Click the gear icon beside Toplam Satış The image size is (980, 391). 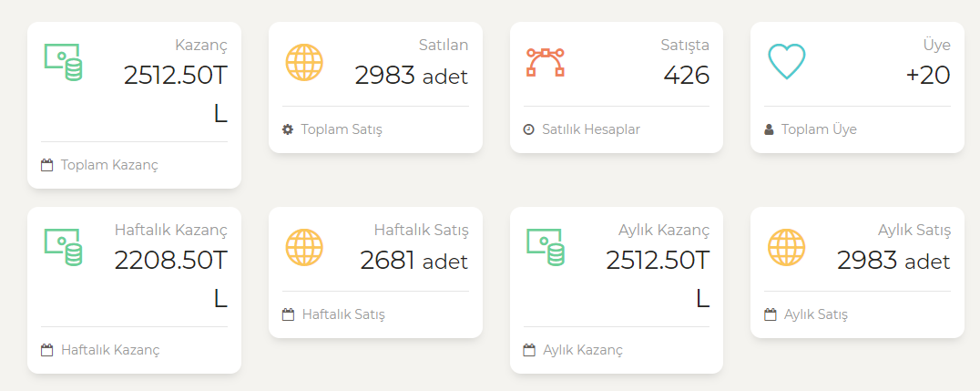pyautogui.click(x=288, y=129)
